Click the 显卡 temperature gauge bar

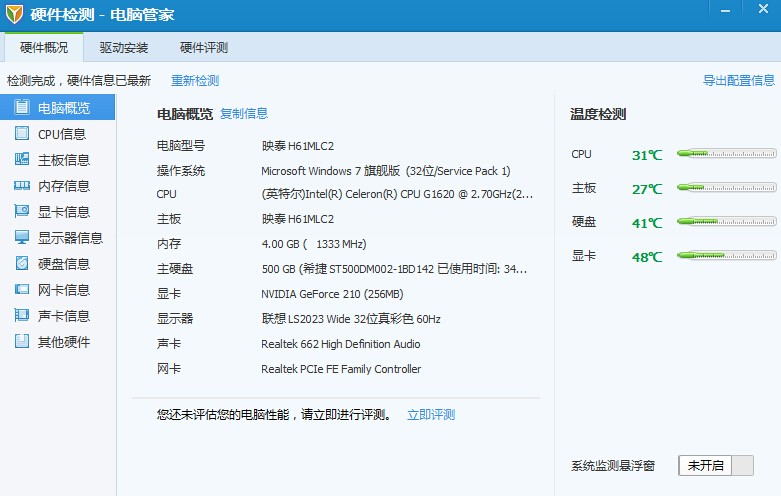pyautogui.click(x=726, y=255)
